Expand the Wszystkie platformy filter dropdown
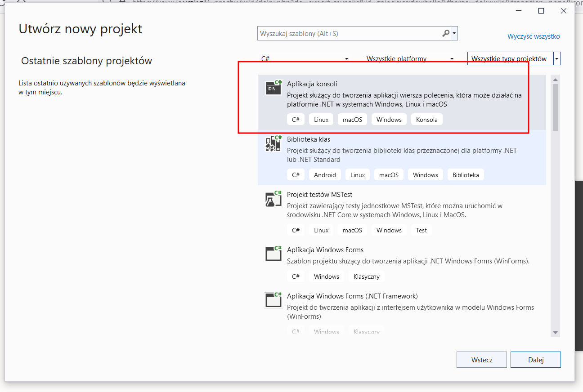583x392 pixels. click(410, 59)
